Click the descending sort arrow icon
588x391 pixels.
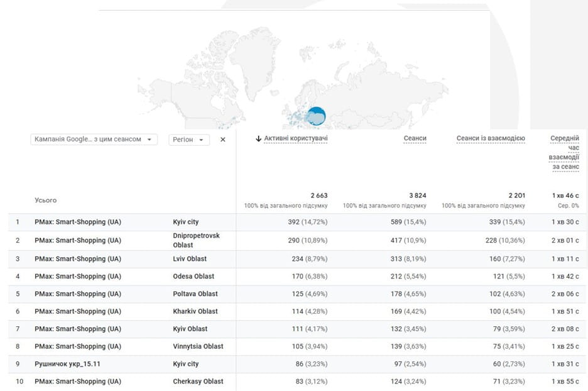(x=258, y=139)
